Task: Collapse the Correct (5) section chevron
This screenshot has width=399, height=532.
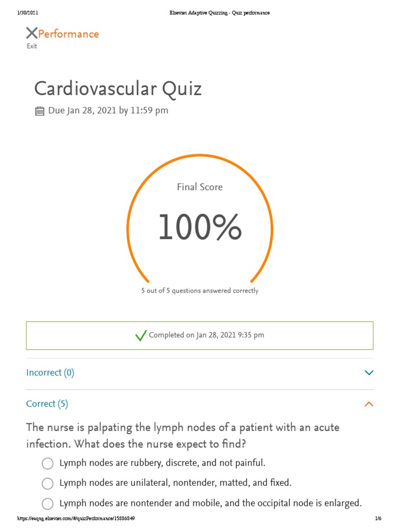Action: tap(369, 404)
